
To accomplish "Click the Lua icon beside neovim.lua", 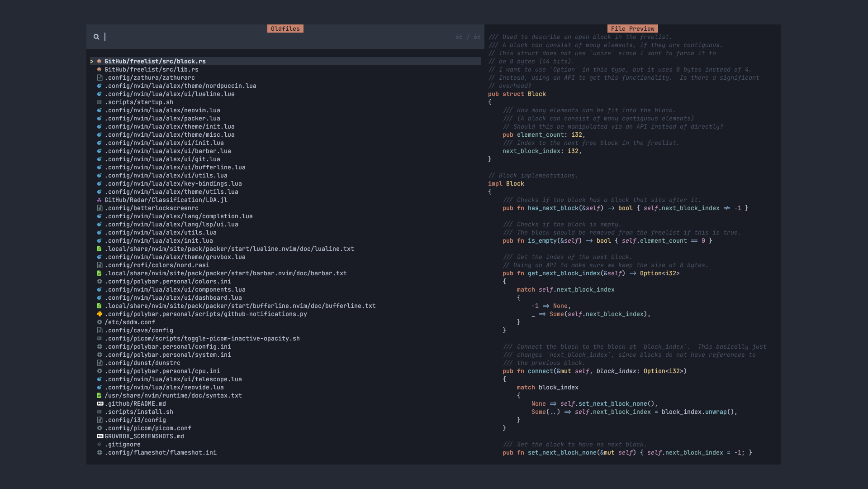I will tap(99, 110).
